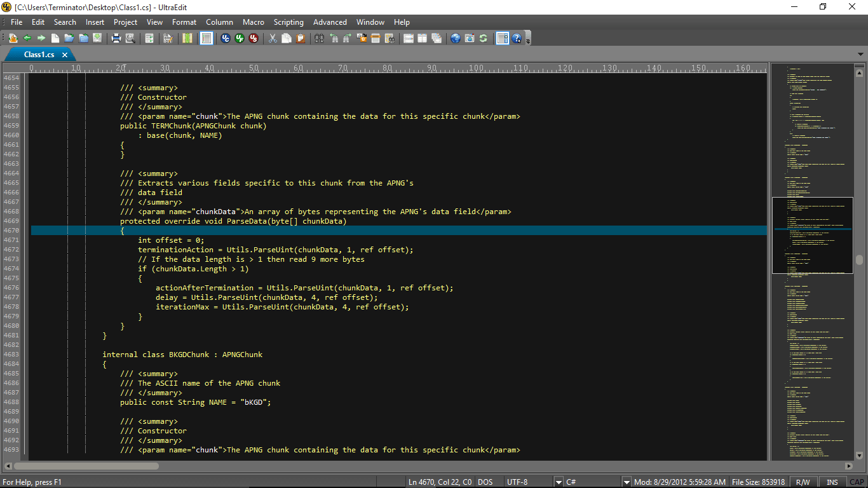This screenshot has width=868, height=488.
Task: Click the Sync refresh toolbar icon
Action: tap(483, 38)
